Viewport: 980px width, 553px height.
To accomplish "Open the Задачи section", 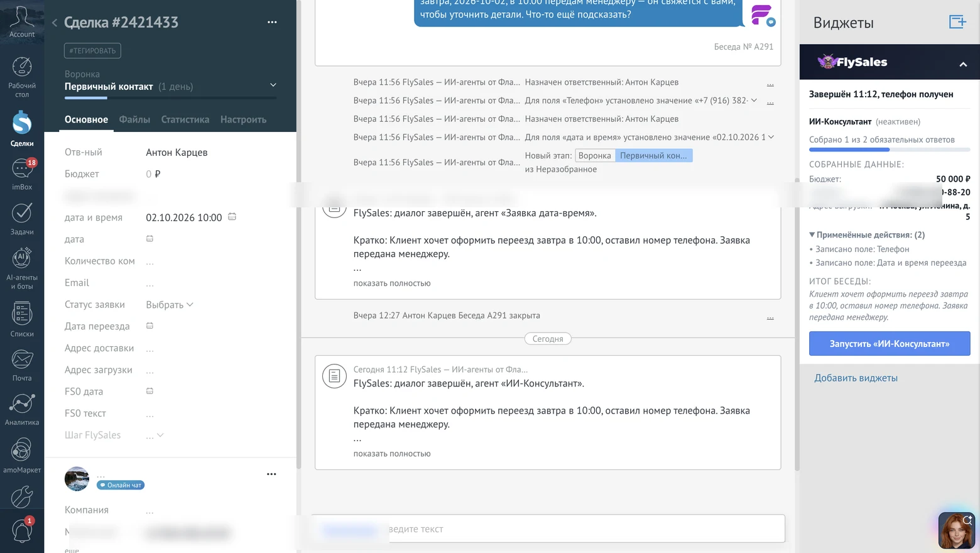I will 22,219.
